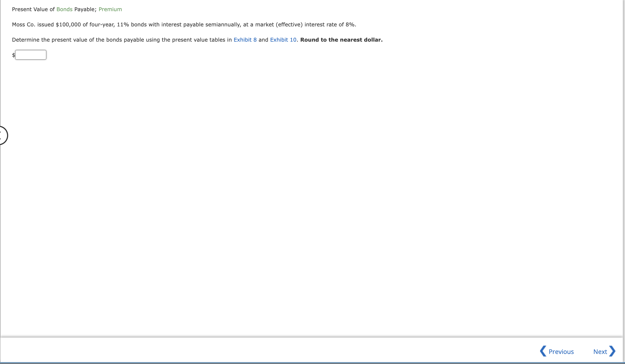The image size is (625, 364).
Task: Click the left-pointing Previous chevron icon
Action: tap(543, 351)
